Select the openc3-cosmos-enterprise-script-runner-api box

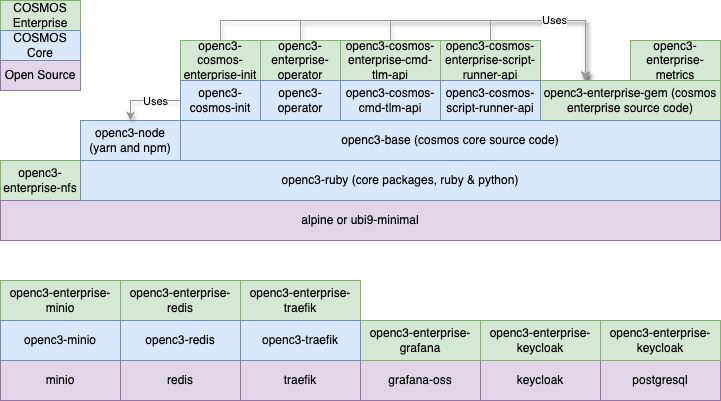click(x=491, y=61)
